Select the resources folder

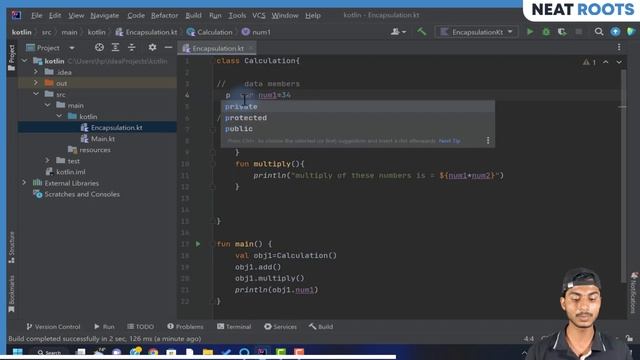[95, 150]
